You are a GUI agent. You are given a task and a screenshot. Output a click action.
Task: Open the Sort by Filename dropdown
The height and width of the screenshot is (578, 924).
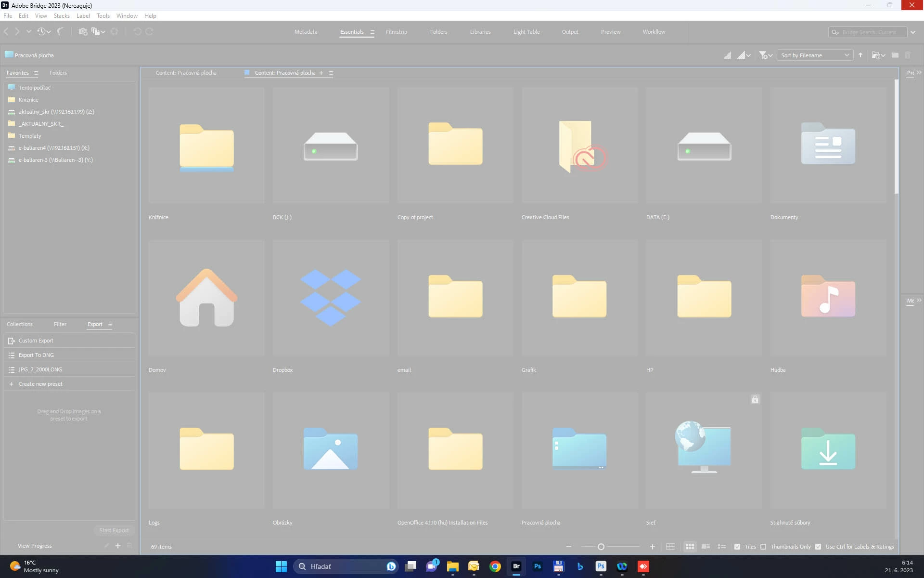click(x=814, y=55)
